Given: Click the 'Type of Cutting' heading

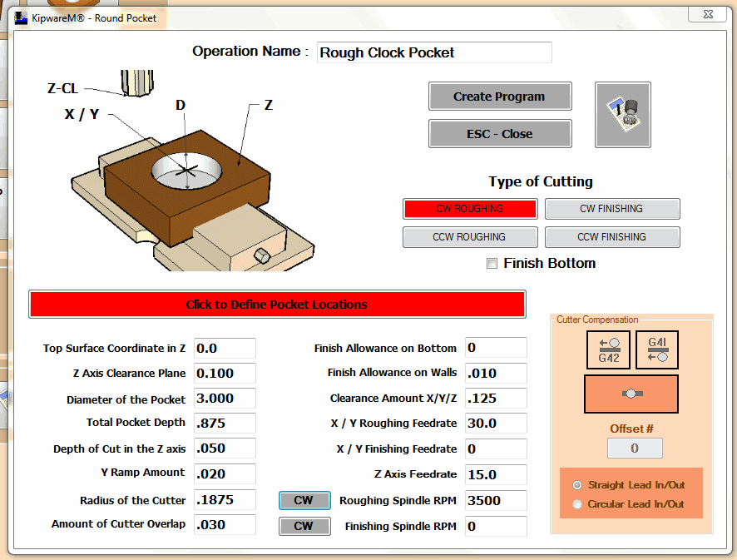Looking at the screenshot, I should 541,181.
